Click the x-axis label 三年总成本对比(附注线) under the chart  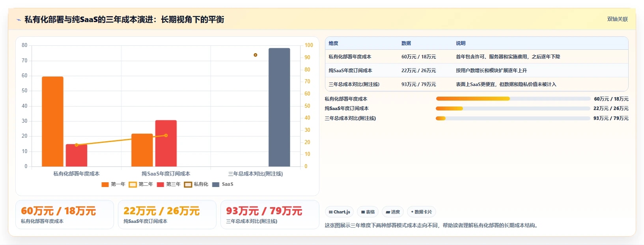pos(256,174)
